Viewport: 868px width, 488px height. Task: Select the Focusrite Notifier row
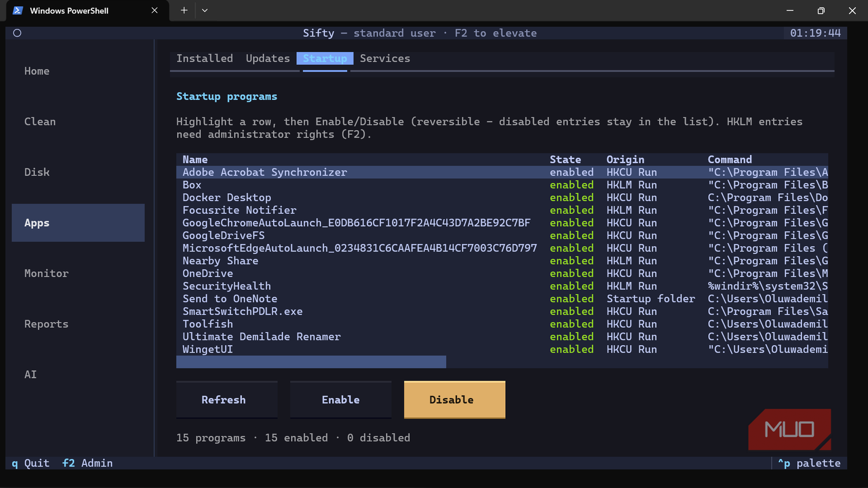502,210
